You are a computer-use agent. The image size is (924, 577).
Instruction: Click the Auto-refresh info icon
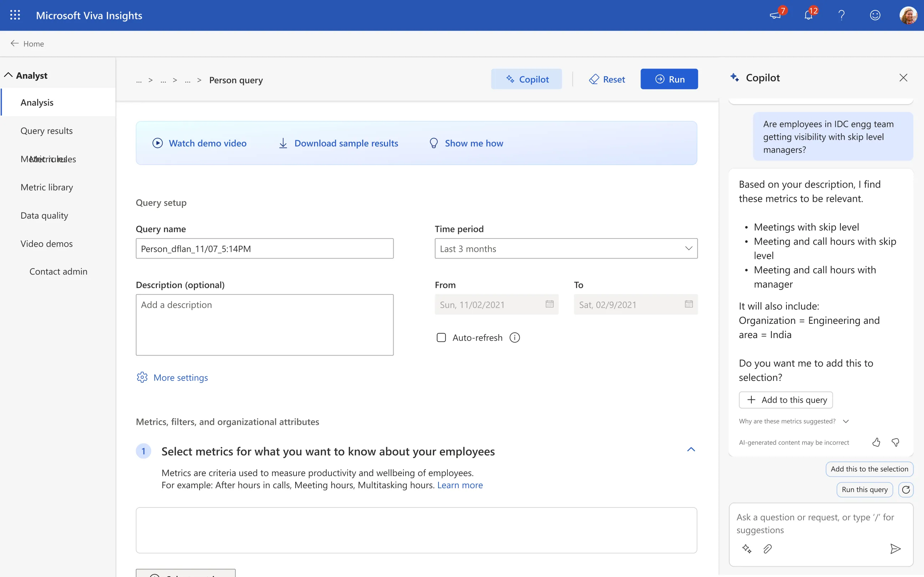[x=515, y=338]
